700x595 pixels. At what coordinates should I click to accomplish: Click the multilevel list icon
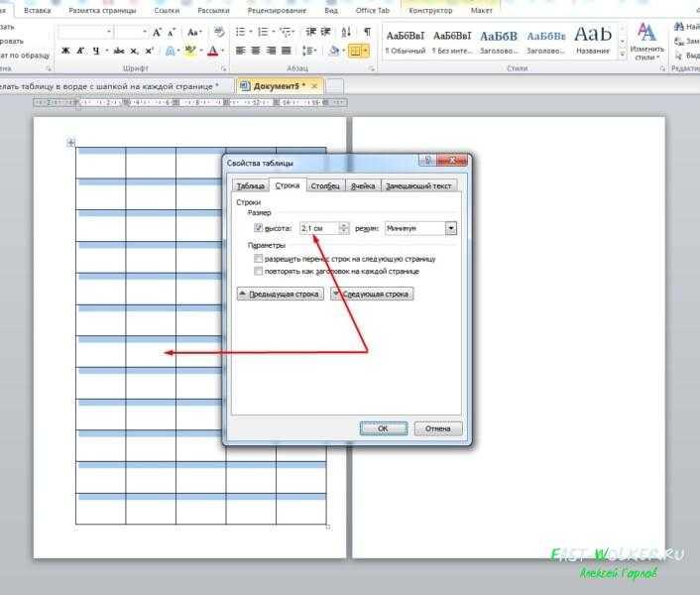pos(286,32)
